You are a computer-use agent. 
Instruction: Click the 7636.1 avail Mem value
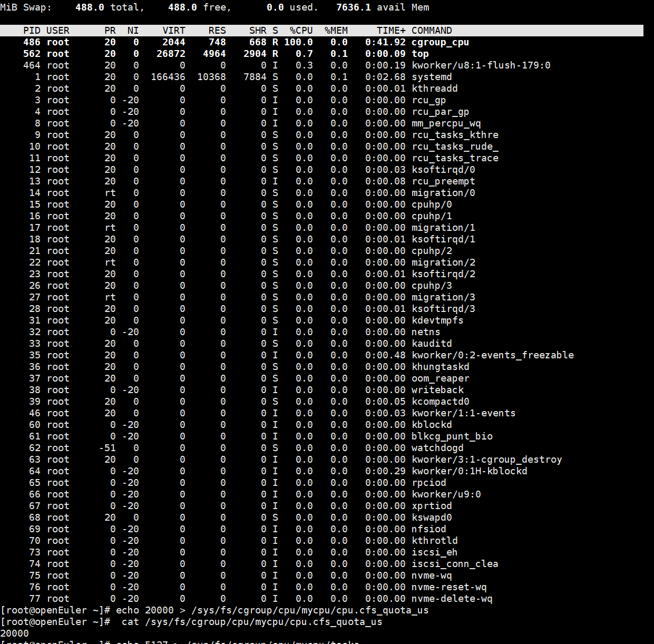tap(353, 7)
